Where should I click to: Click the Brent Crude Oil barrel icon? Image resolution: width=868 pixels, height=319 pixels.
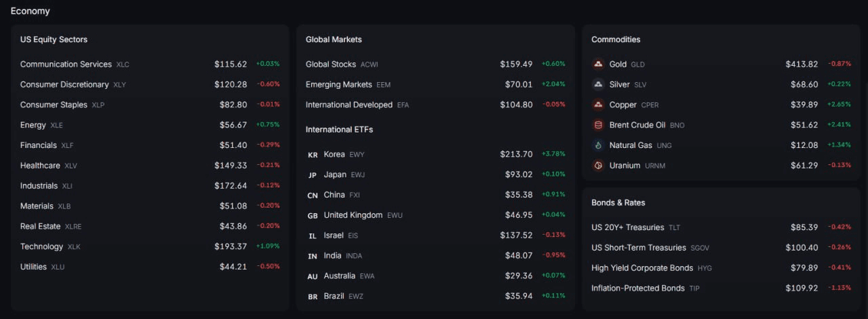pos(598,125)
